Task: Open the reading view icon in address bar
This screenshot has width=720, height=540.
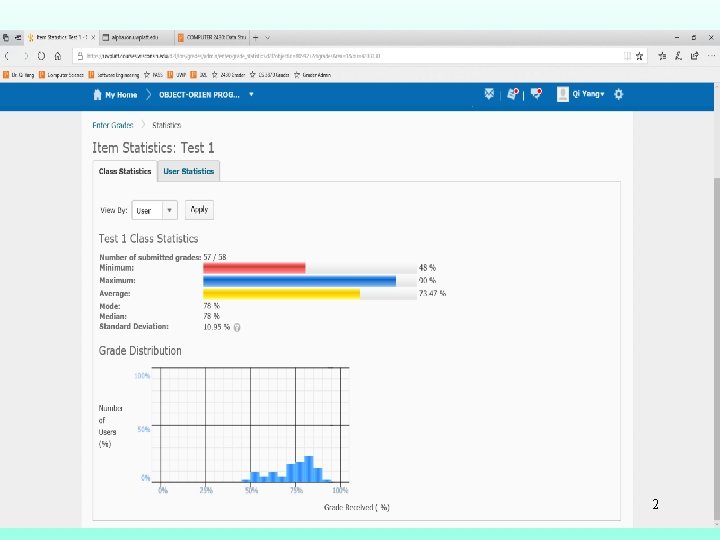Action: [x=627, y=56]
